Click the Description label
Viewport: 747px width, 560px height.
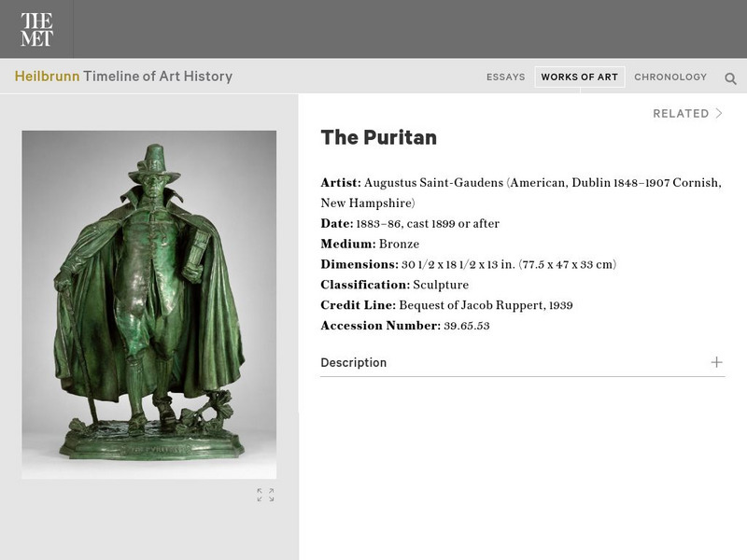pyautogui.click(x=354, y=363)
